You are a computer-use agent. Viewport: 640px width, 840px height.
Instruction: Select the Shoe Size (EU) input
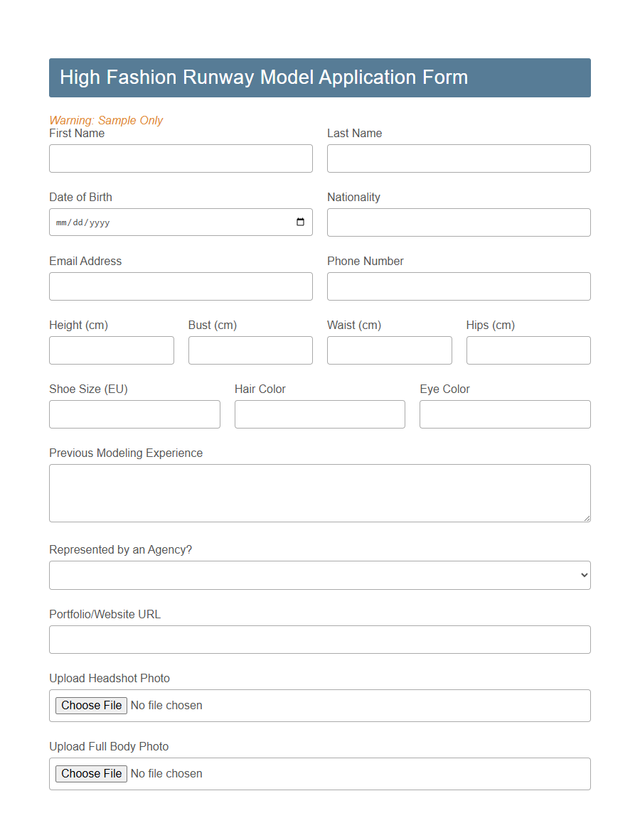(134, 414)
